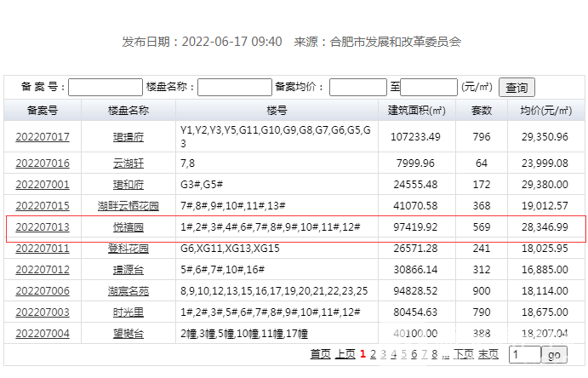This screenshot has height=378, width=588.
Task: Open the 珺璟府 property link
Action: pos(128,137)
